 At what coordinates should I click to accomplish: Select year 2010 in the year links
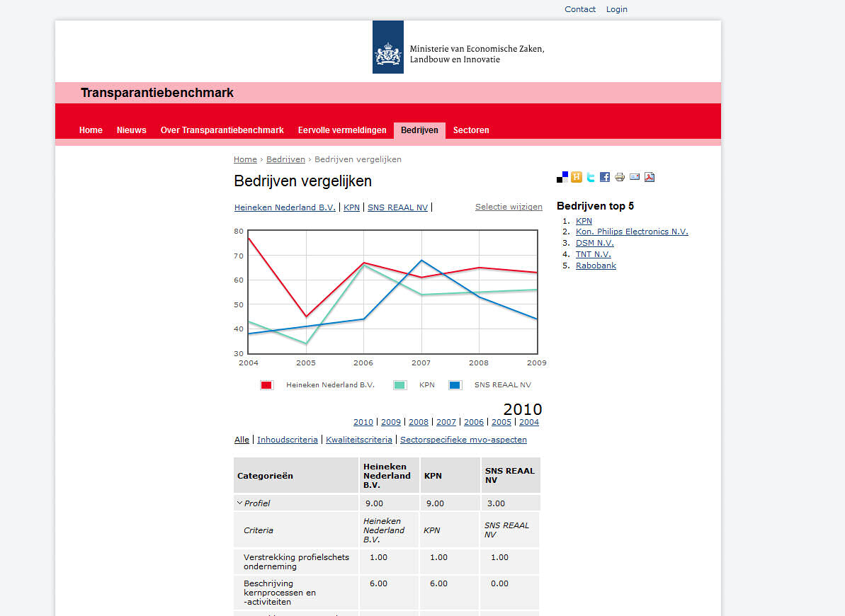click(363, 422)
